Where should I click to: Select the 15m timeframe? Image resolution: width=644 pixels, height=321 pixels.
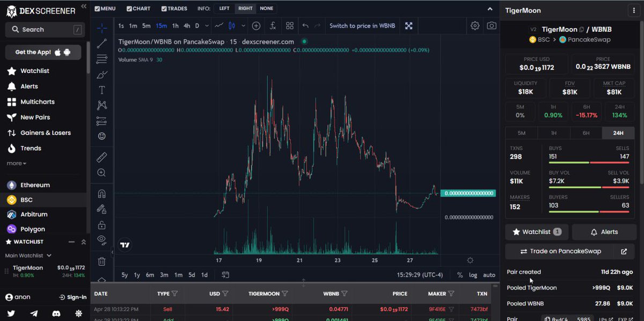point(162,26)
